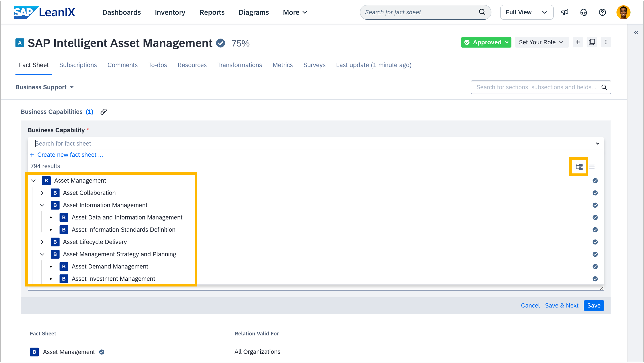
Task: Click the plus add button near Set Your Role
Action: click(578, 42)
